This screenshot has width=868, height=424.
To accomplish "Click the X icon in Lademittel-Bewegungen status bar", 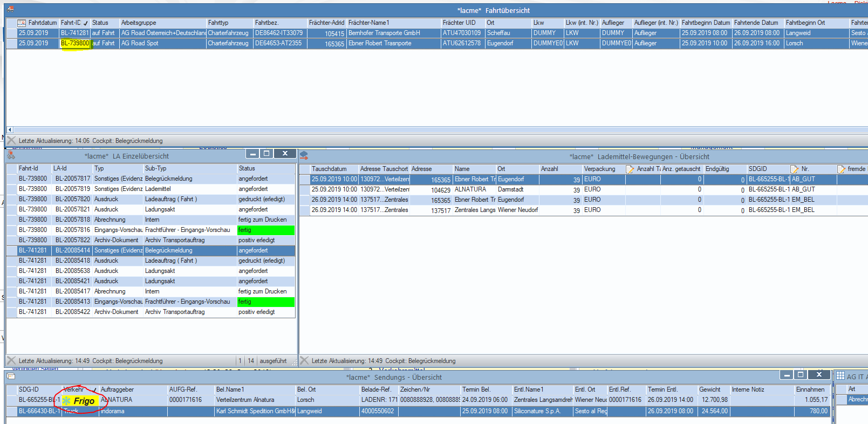I will [304, 361].
